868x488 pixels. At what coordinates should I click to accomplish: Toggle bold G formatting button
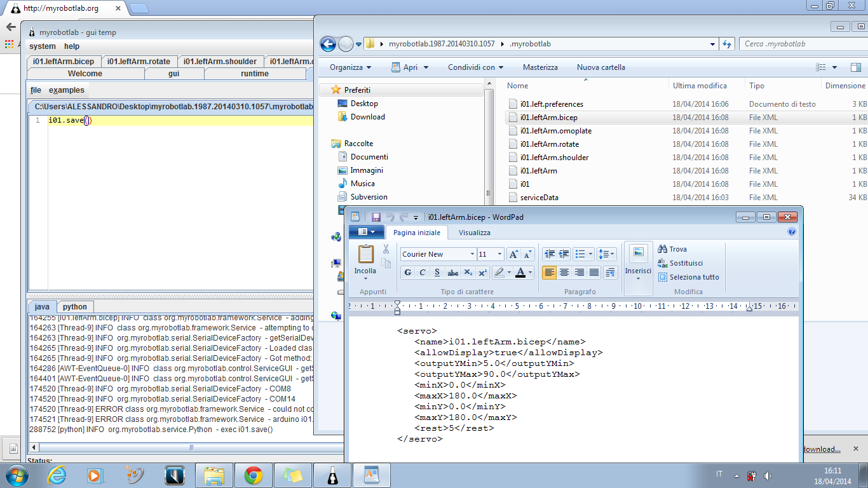click(408, 273)
